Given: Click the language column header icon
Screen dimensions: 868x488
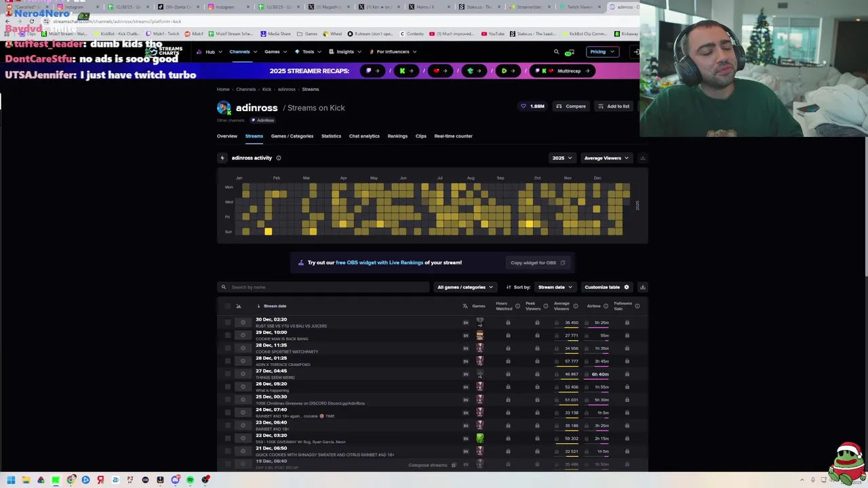Looking at the screenshot, I should pos(465,306).
